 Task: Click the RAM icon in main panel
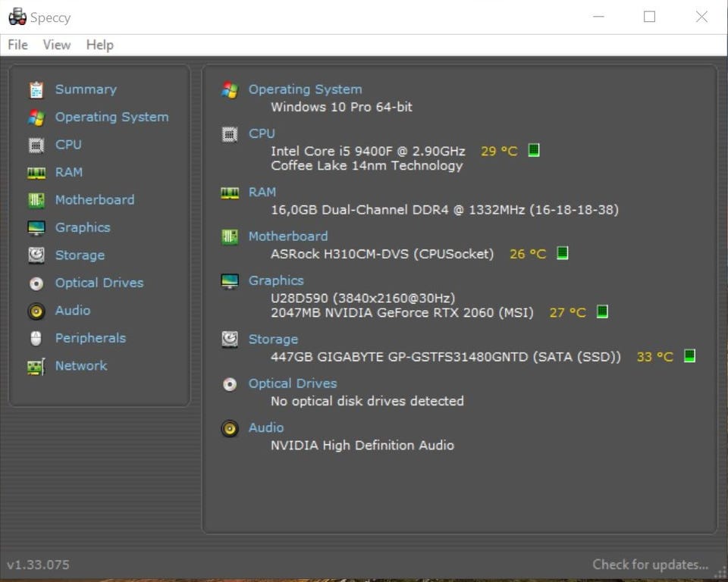(230, 192)
